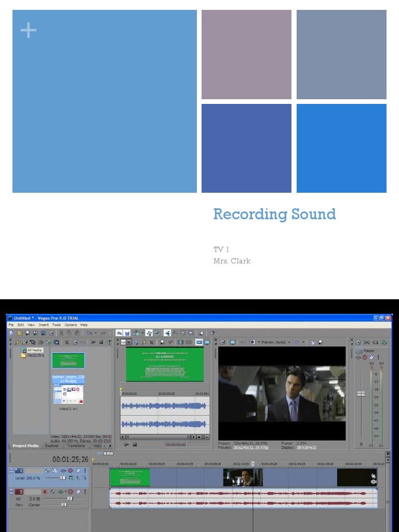Viewport: 399px width, 532px height.
Task: Click Copy Snapshot to Clipboard icon
Action: coord(312,342)
